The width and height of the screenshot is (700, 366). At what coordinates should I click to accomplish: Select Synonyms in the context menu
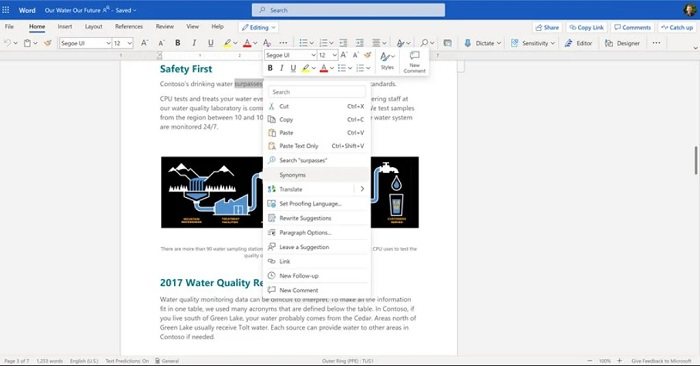coord(317,175)
